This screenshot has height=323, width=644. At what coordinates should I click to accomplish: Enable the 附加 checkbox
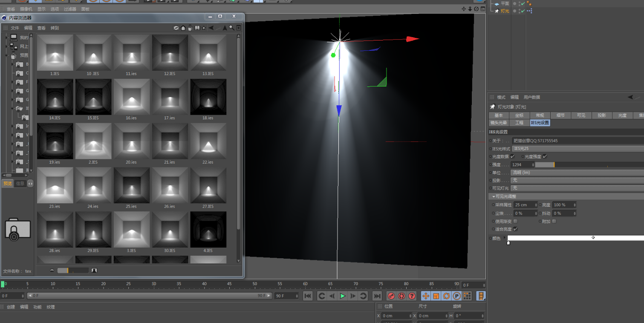(554, 221)
